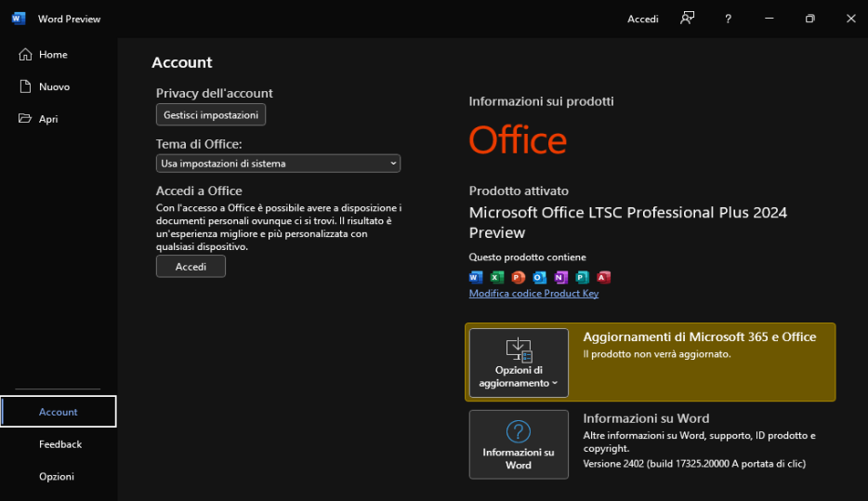Click Accedi in the title bar
868x501 pixels.
643,19
